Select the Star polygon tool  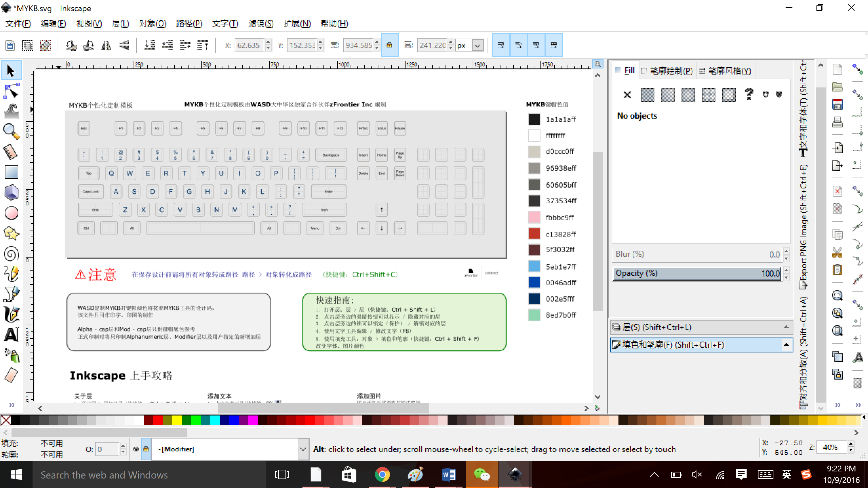11,233
